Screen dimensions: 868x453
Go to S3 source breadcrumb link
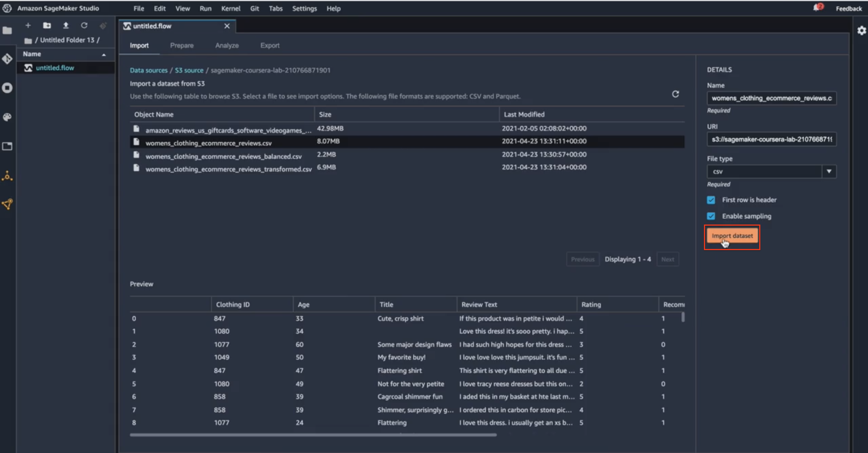point(189,70)
